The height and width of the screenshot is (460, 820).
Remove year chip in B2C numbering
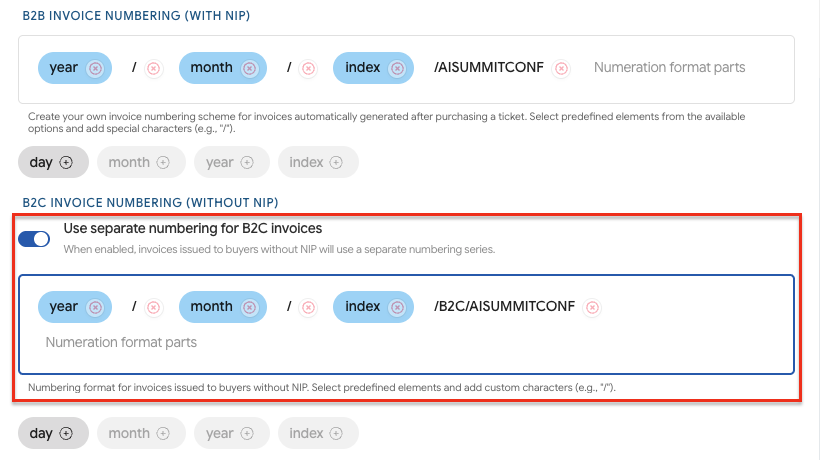click(x=95, y=307)
